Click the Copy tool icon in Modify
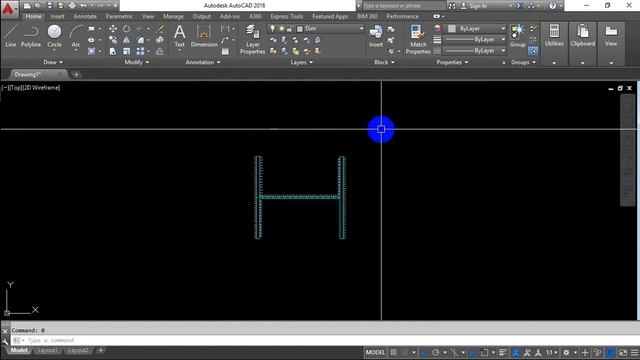The height and width of the screenshot is (360, 640). pyautogui.click(x=113, y=40)
